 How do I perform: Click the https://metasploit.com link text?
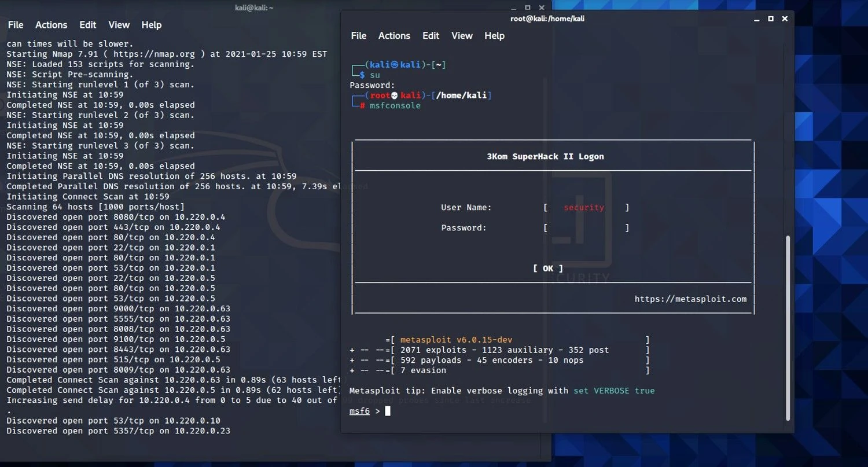click(x=690, y=299)
